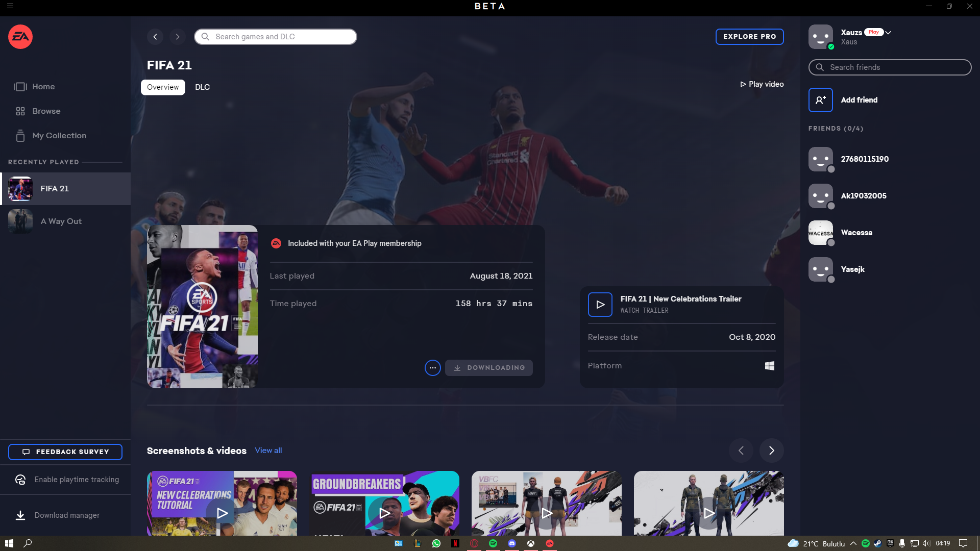Click the EXPLORE PRO button
The width and height of the screenshot is (980, 551).
[x=749, y=37]
